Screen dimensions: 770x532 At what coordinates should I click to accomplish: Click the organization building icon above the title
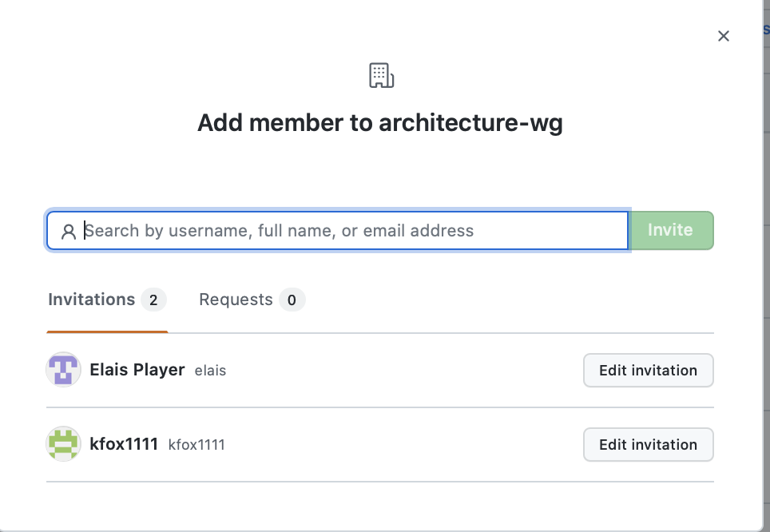(x=381, y=74)
